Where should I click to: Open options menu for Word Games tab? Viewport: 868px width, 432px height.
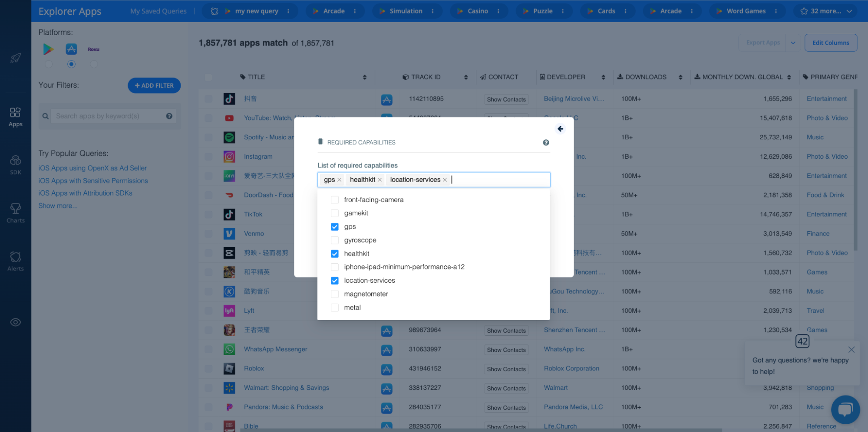point(776,11)
